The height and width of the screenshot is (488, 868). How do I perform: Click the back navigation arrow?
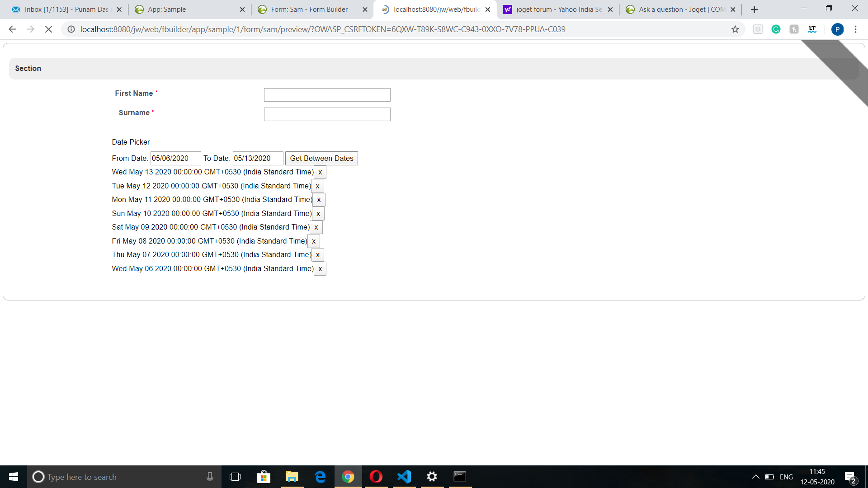12,29
